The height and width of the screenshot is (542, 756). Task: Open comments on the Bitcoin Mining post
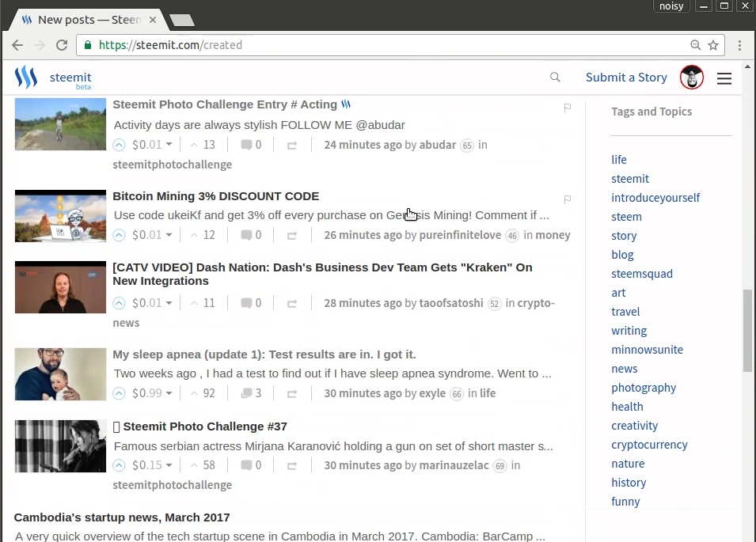pyautogui.click(x=251, y=235)
